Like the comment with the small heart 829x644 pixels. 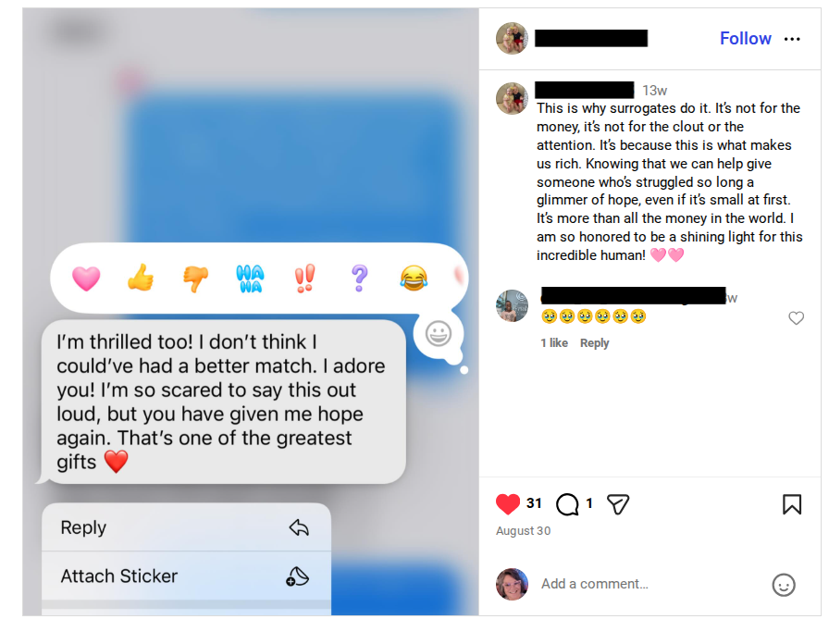796,317
